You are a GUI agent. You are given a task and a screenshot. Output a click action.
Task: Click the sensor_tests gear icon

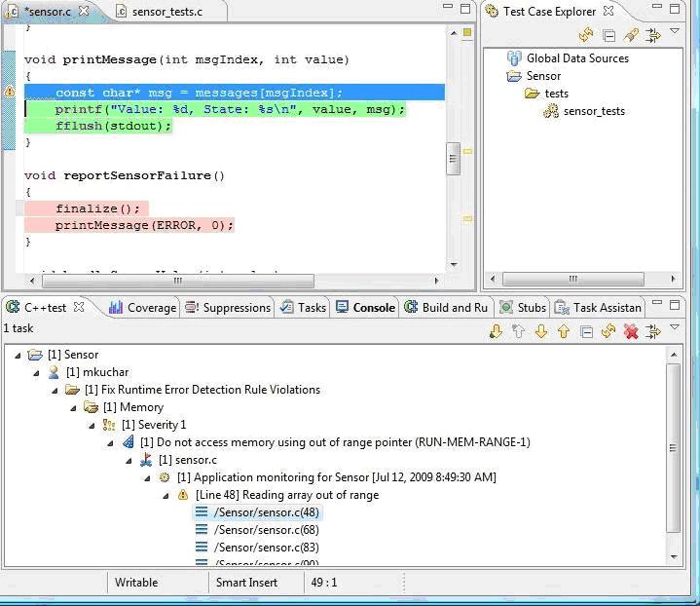tap(551, 111)
